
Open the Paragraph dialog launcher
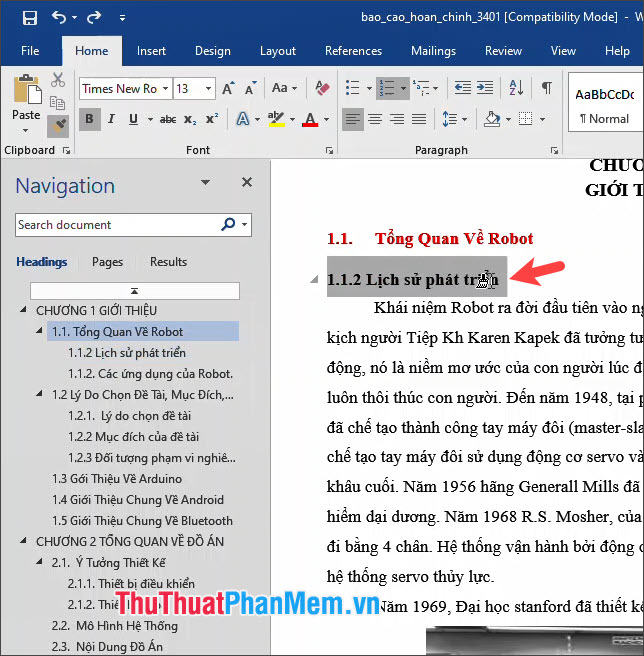[x=554, y=151]
